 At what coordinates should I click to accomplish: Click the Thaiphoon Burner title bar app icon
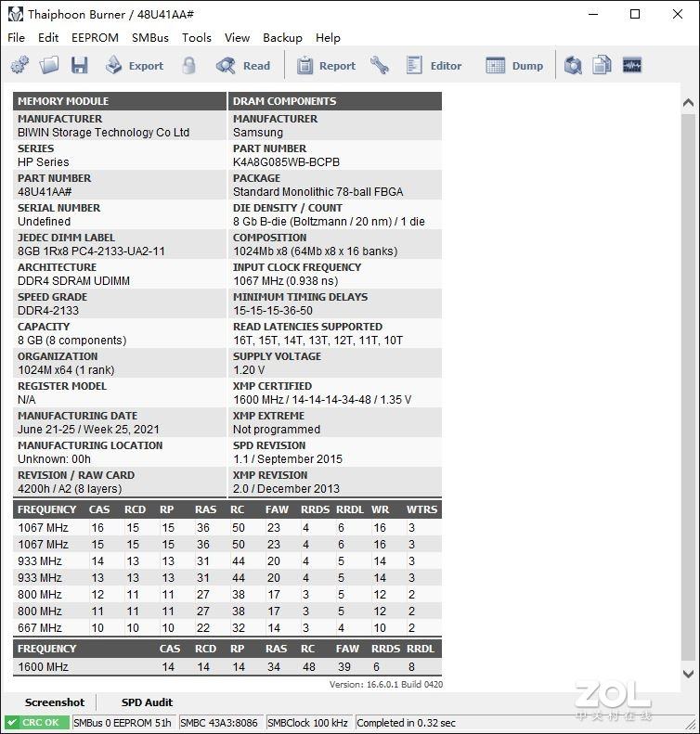pyautogui.click(x=16, y=14)
